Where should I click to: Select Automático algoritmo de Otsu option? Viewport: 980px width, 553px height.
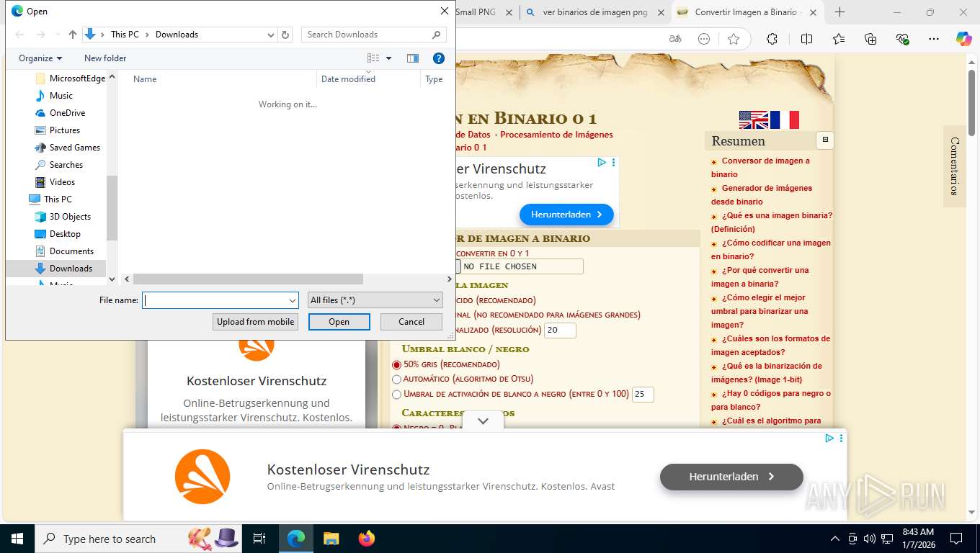[396, 379]
